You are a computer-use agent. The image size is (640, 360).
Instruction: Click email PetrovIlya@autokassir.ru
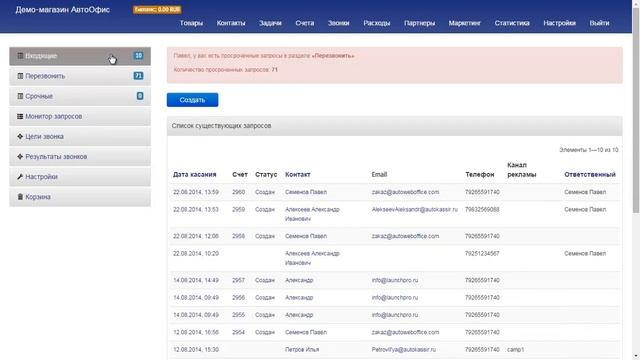pos(403,349)
